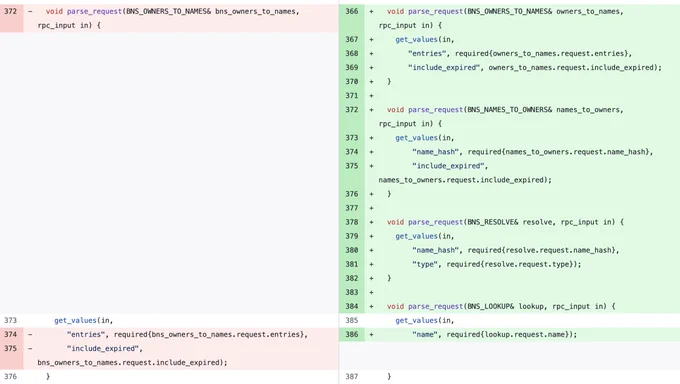This screenshot has width=680, height=384.
Task: Click get_values(in, on right line 379
Action: tap(425, 236)
